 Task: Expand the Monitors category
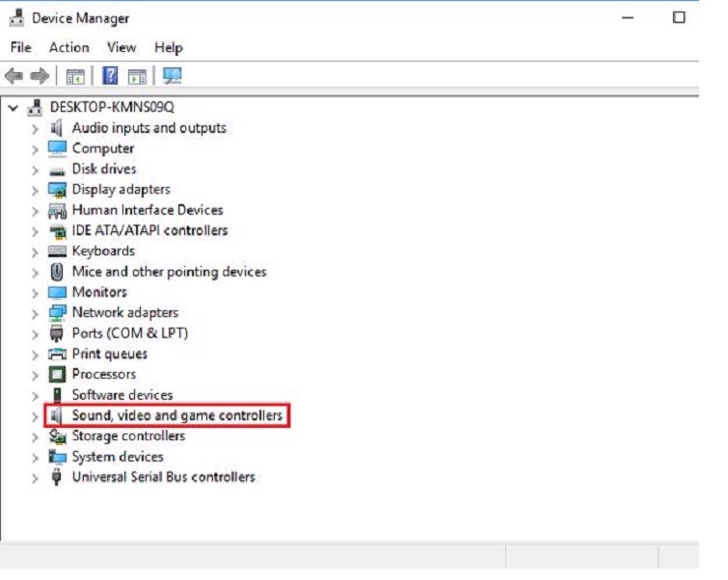35,293
